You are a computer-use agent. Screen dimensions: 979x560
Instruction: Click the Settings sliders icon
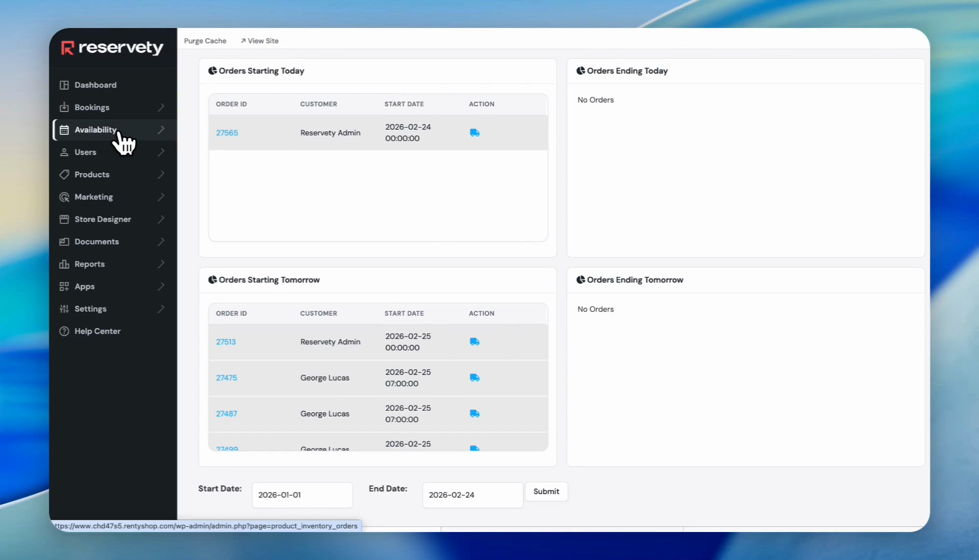click(64, 309)
